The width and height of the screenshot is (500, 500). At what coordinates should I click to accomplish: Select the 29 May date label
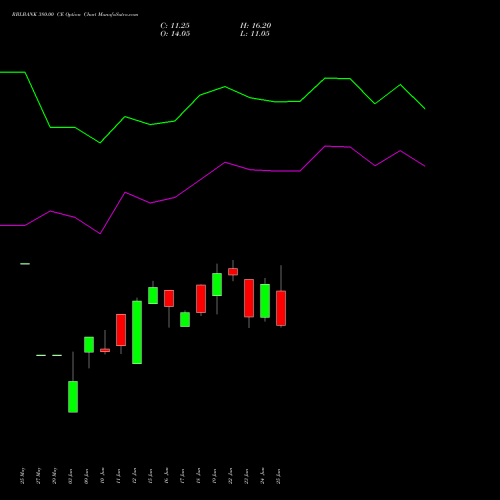point(55,476)
